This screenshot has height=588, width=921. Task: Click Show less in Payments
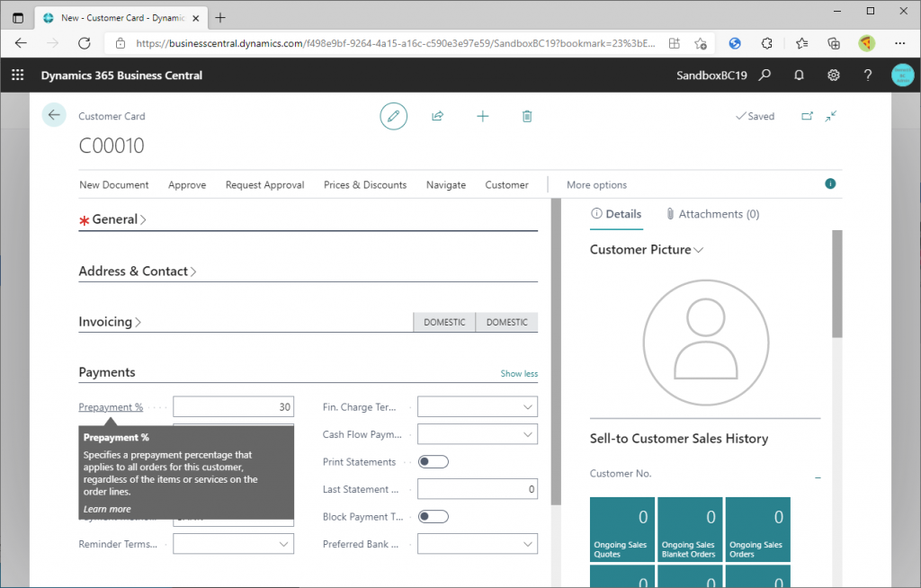click(x=519, y=374)
